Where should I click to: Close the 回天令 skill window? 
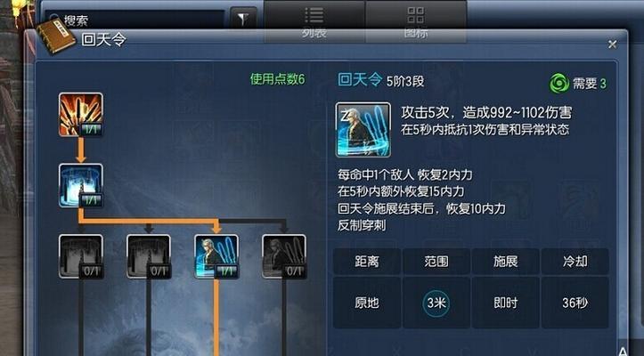(612, 44)
